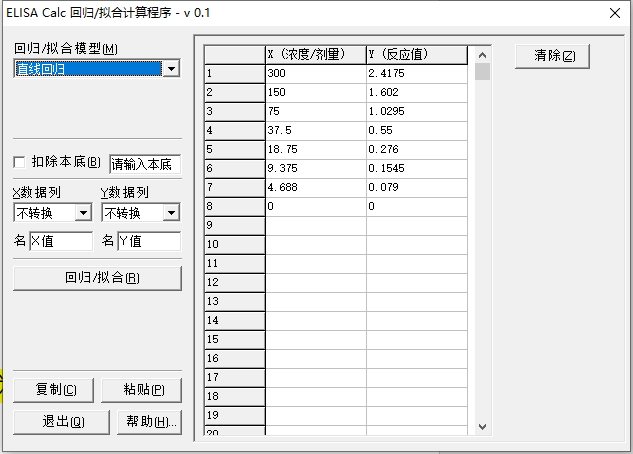
Task: Close the ELISA Calc window
Action: (x=615, y=13)
